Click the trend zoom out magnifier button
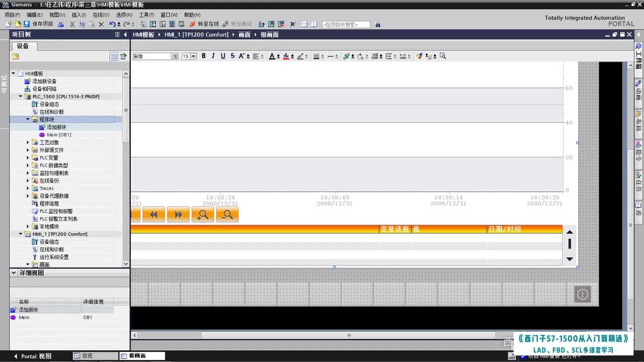 coord(227,215)
